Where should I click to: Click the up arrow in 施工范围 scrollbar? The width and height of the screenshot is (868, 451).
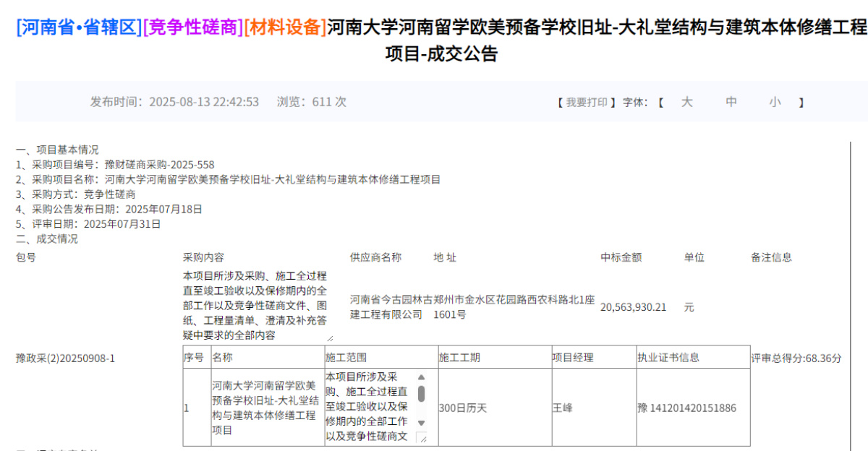422,377
